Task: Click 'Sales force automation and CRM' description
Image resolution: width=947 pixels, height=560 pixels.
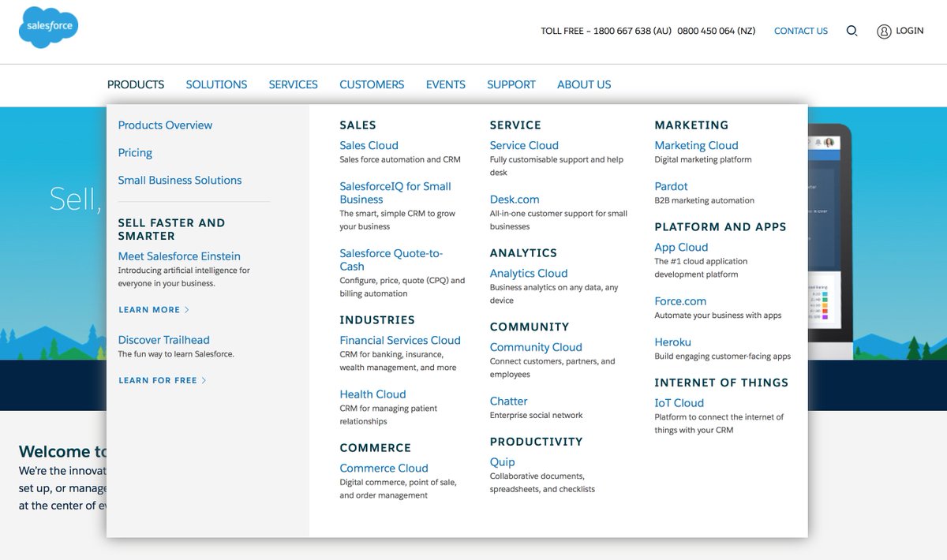Action: coord(400,159)
